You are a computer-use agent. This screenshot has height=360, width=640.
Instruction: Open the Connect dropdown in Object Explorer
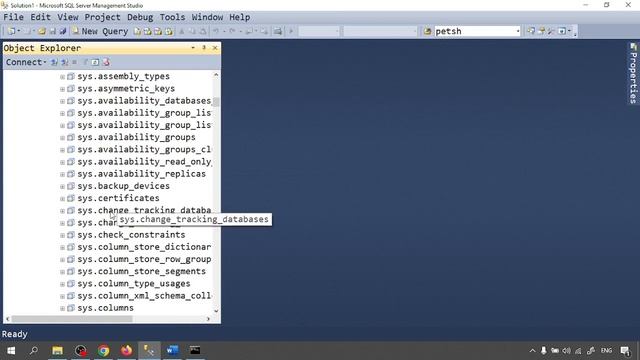[x=26, y=62]
